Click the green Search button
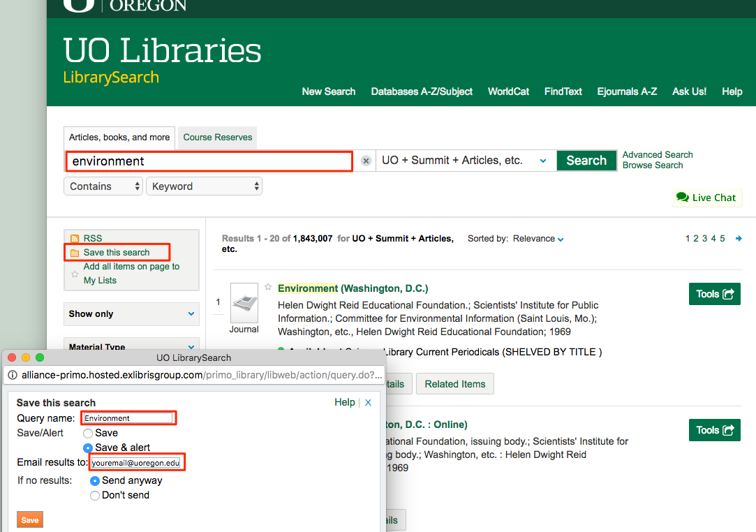The image size is (756, 532). pyautogui.click(x=586, y=160)
